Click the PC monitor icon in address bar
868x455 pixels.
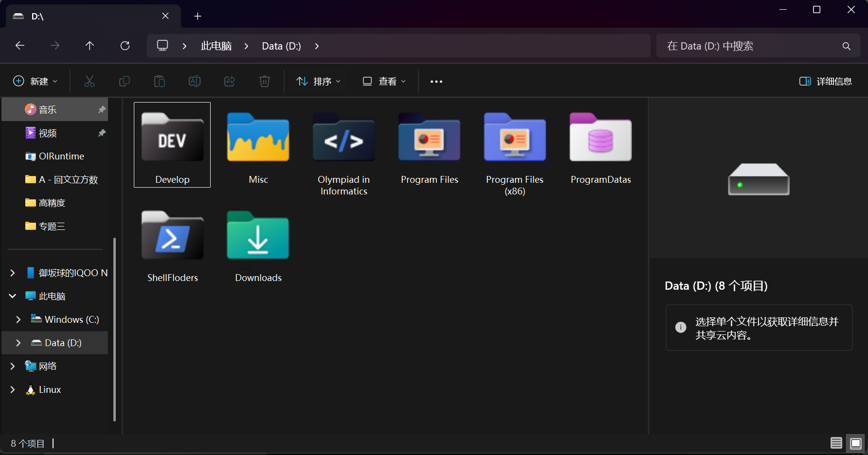pos(163,46)
